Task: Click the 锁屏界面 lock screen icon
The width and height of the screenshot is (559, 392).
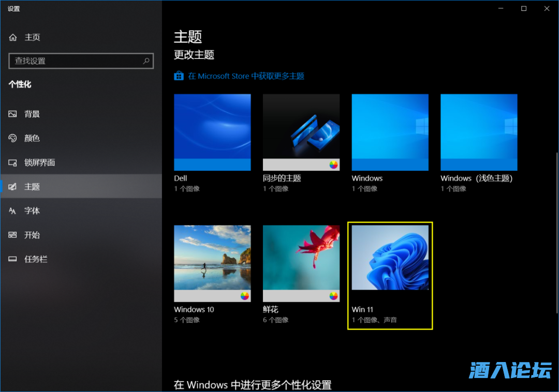Action: pos(12,163)
